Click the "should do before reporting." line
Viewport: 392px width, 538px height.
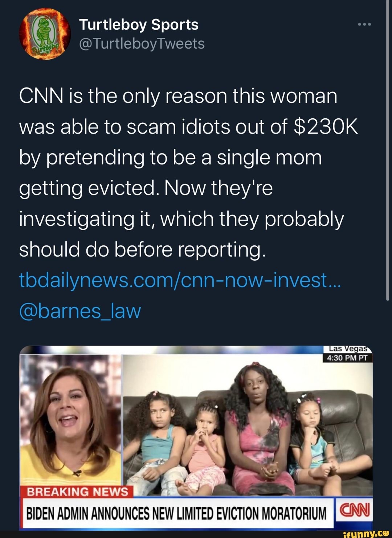(x=142, y=249)
